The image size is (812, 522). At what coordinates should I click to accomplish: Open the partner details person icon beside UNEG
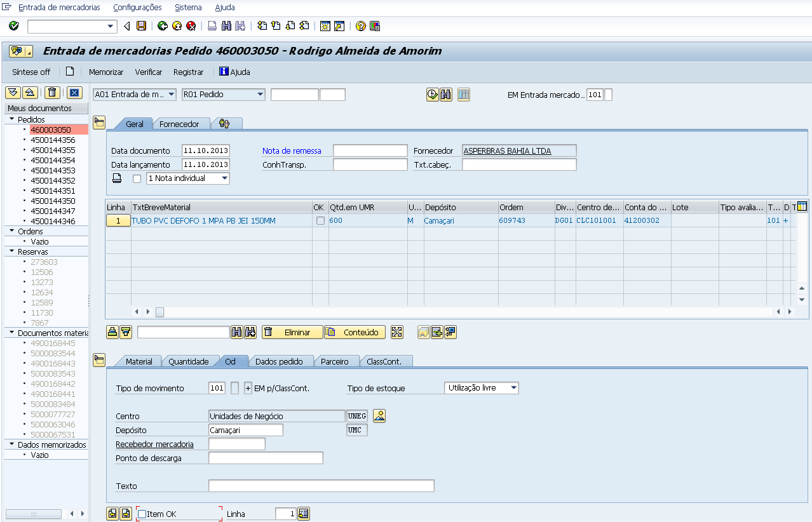pos(379,415)
